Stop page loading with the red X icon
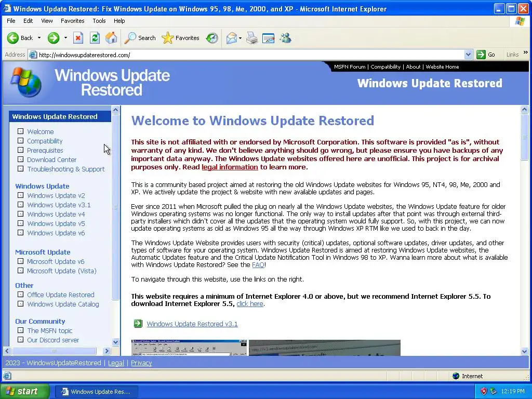Viewport: 532px width, 399px height. tap(78, 38)
